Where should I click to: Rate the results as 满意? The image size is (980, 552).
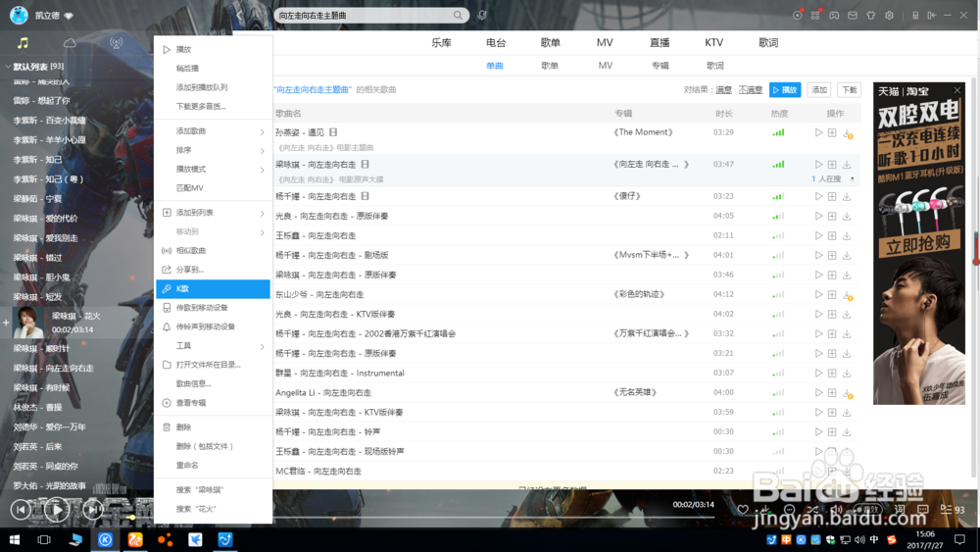point(724,90)
